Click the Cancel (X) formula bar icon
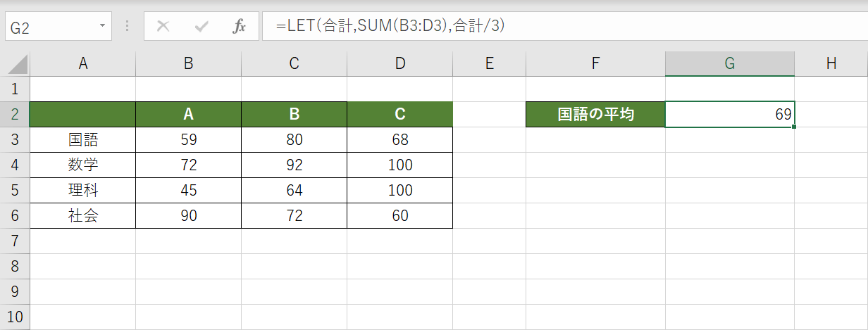The height and width of the screenshot is (330, 868). click(163, 27)
